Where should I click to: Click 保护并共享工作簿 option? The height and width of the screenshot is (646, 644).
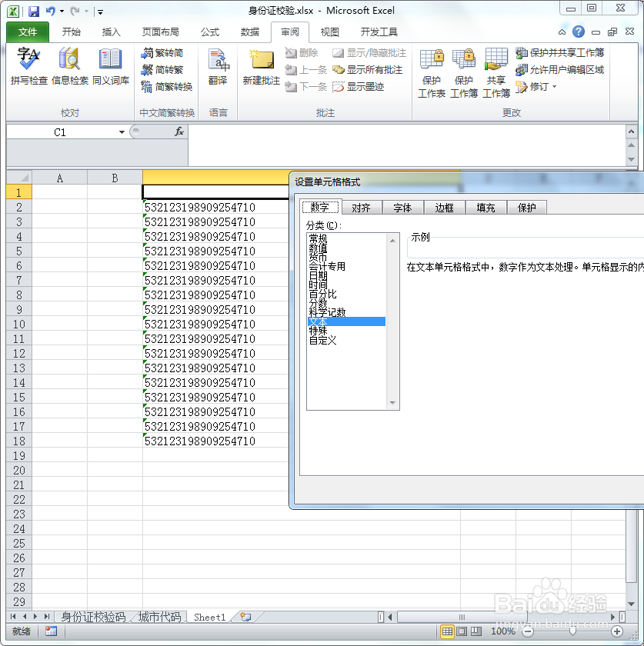(560, 53)
